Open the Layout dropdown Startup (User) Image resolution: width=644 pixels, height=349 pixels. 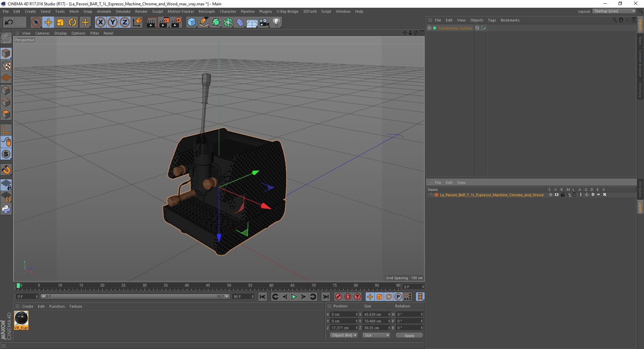(x=614, y=11)
